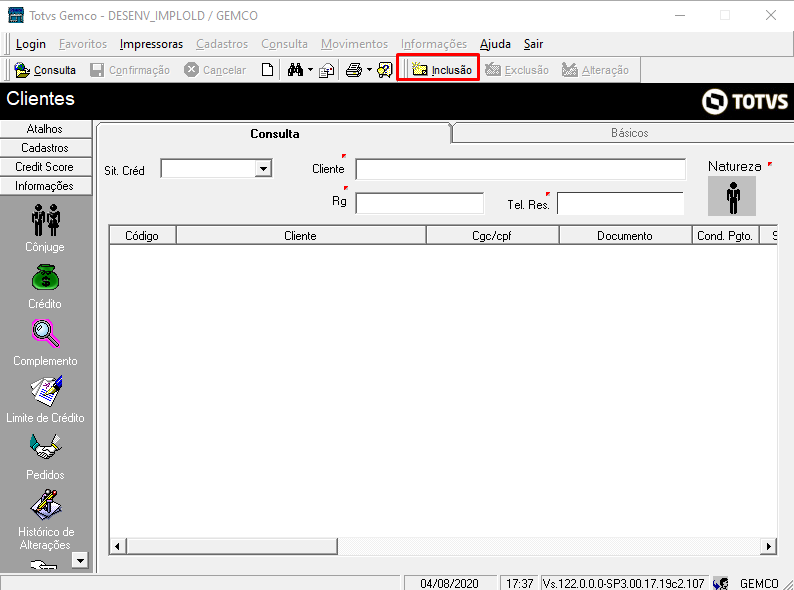
Task: Open Pedidos handshake icon
Action: click(x=46, y=447)
